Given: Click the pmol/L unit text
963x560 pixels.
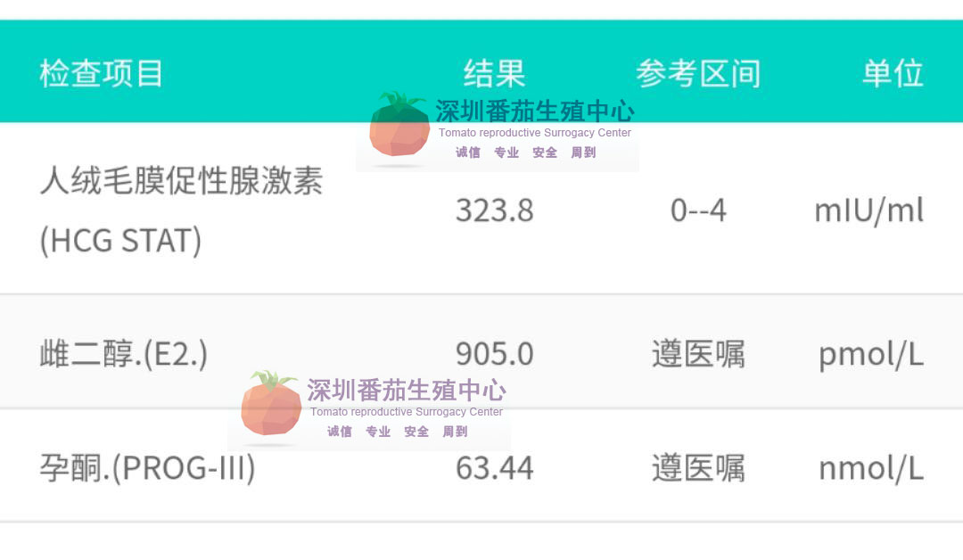Looking at the screenshot, I should point(871,355).
